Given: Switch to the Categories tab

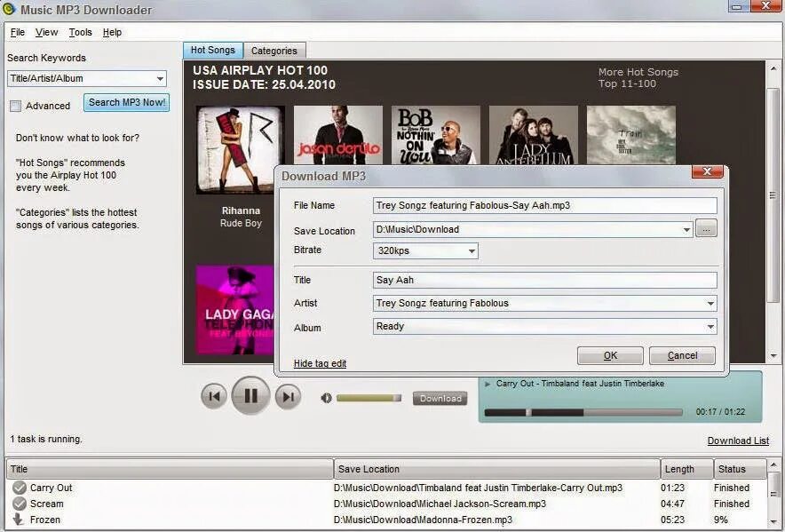Looking at the screenshot, I should pos(274,50).
